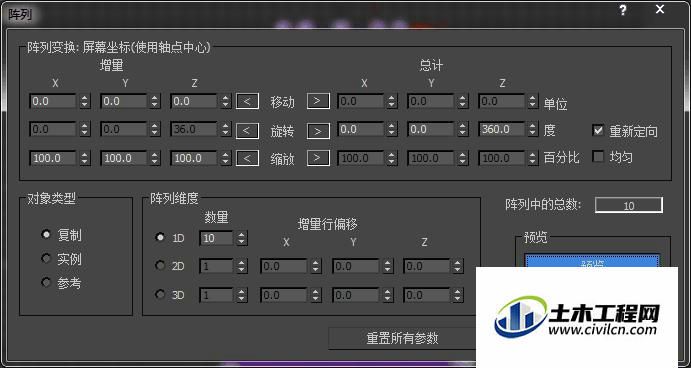Click incremental Scale Y field 100.0
Viewport: 691px width, 368px height.
123,158
